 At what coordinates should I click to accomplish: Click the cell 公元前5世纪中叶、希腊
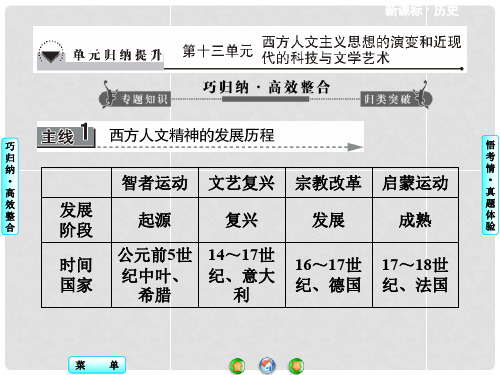155,275
